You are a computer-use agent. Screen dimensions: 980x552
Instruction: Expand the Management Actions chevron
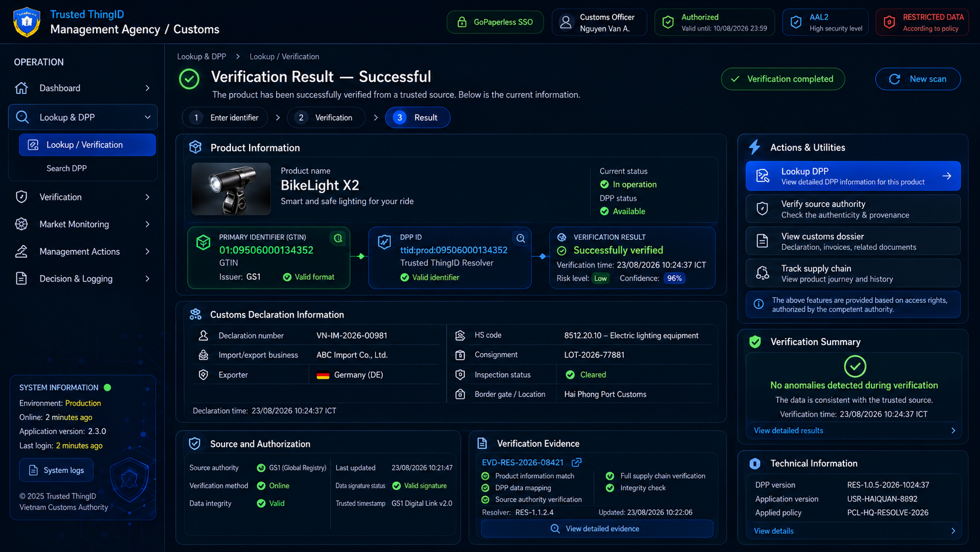pyautogui.click(x=147, y=251)
